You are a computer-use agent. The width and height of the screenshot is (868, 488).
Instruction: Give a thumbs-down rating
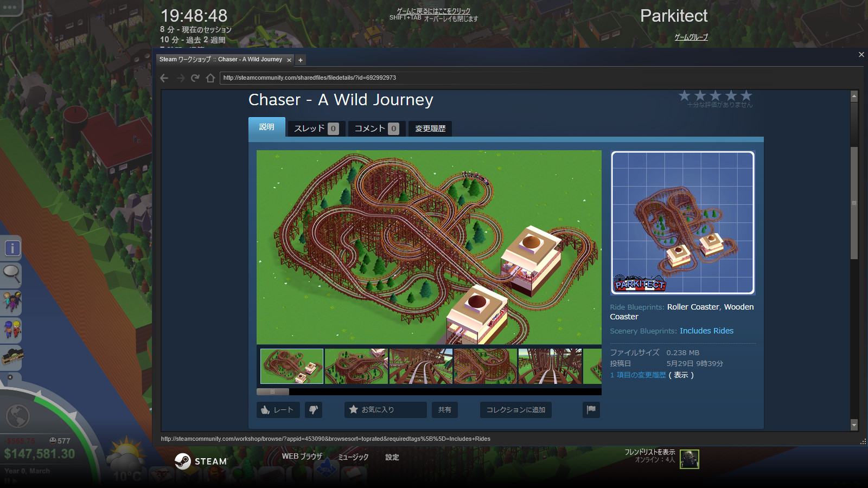click(x=314, y=410)
